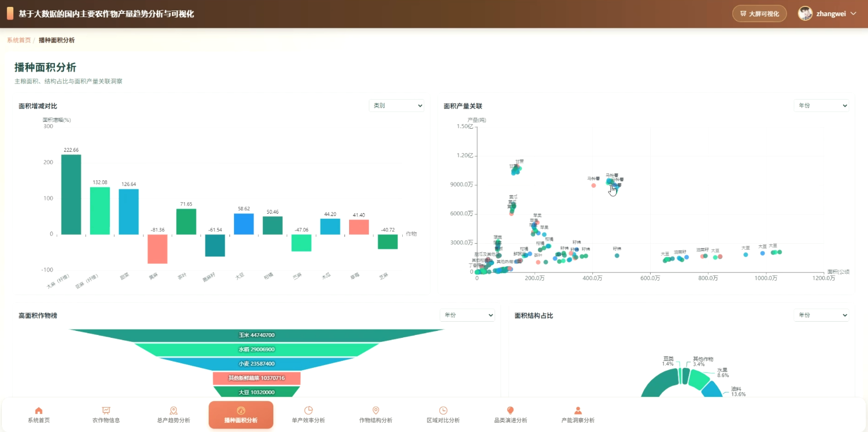Navigate to 区域对比分析
This screenshot has width=868, height=432.
(x=443, y=415)
